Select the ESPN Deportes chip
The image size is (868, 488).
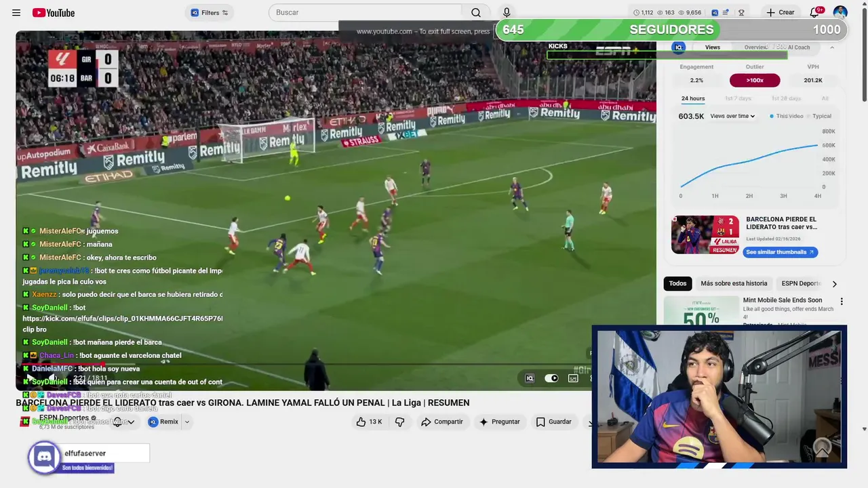[801, 284]
